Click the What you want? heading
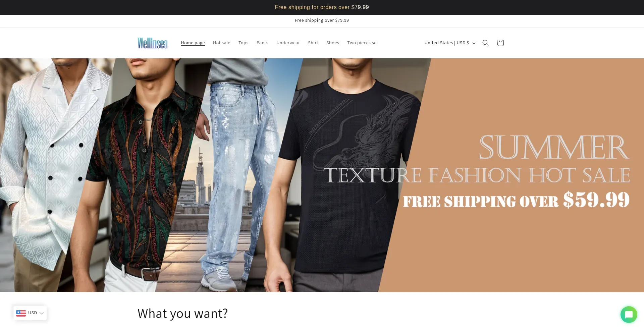 183,314
